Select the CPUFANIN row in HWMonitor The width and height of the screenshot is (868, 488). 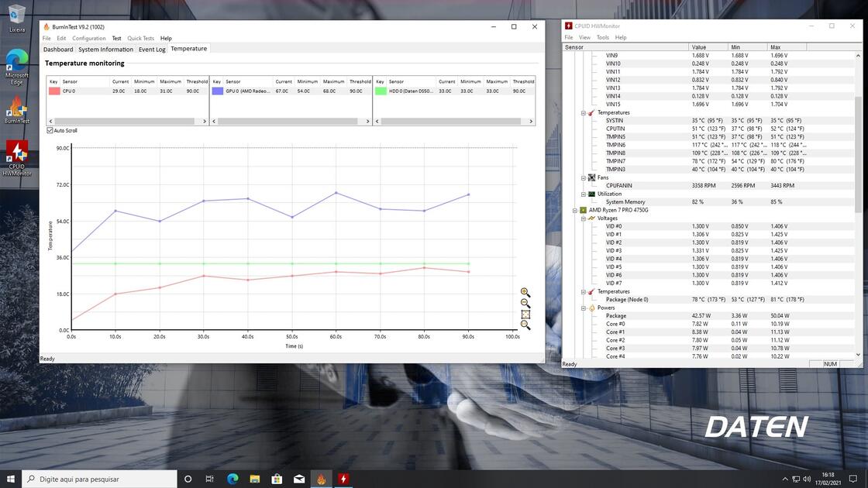708,185
